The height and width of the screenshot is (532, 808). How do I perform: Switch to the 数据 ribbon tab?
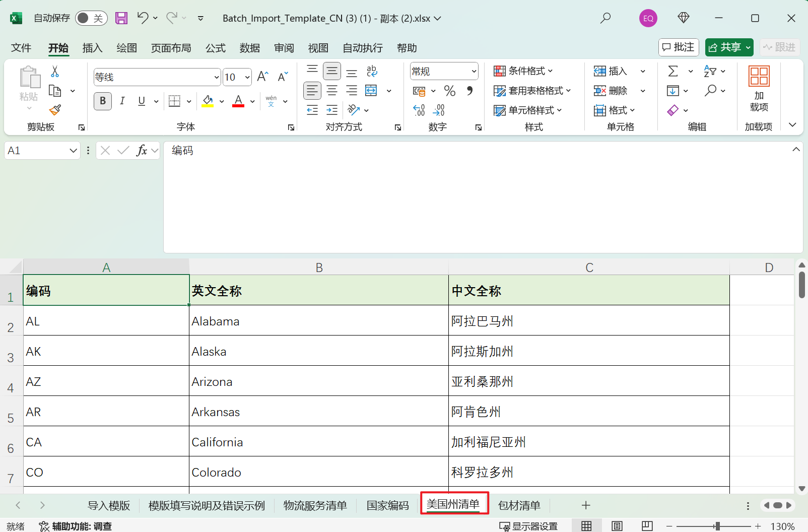coord(250,48)
